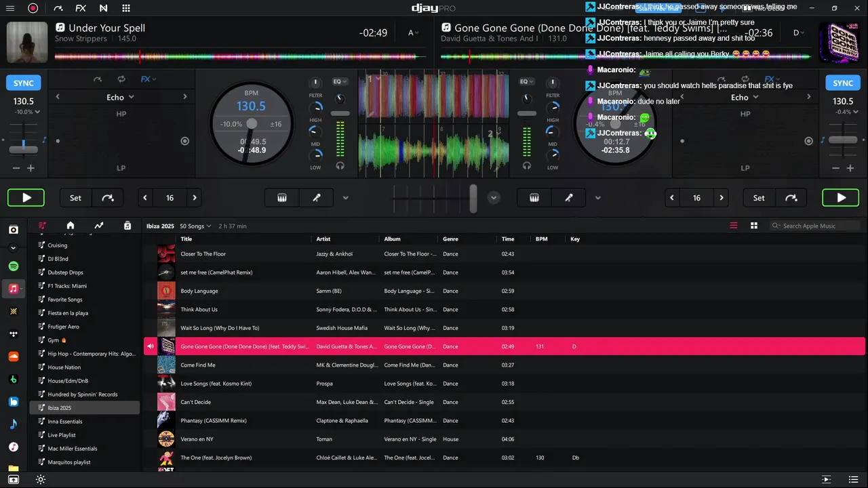
Task: Expand left deck -10.0% tempo range dropdown
Action: pos(27,112)
